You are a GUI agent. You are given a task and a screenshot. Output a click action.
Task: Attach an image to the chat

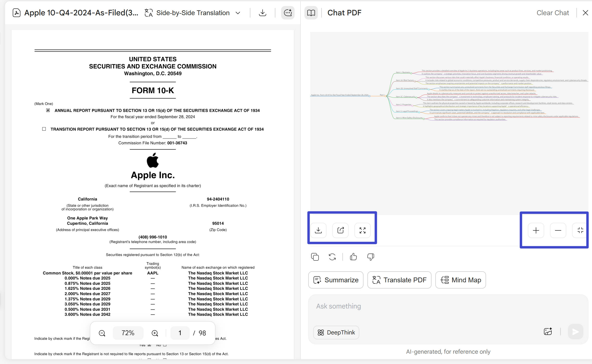(x=548, y=332)
